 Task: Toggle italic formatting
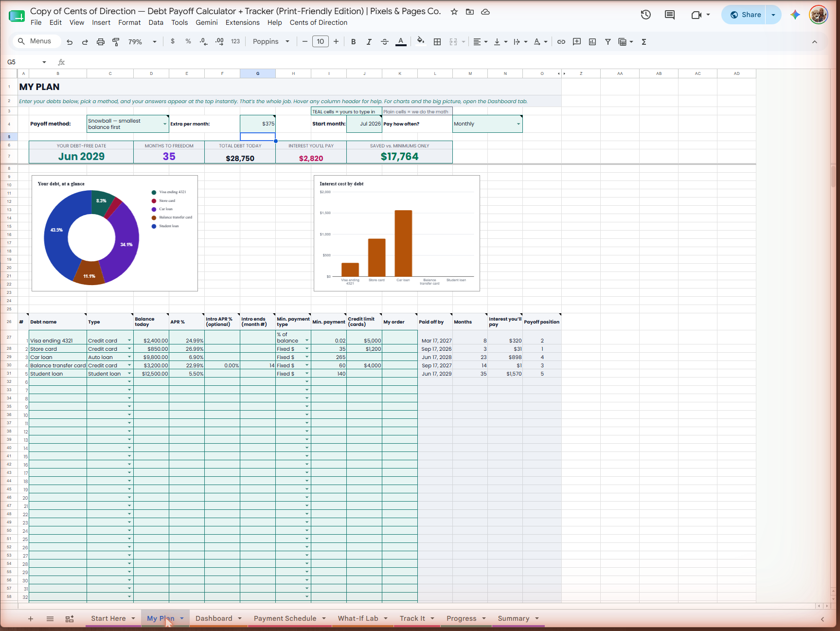point(369,42)
